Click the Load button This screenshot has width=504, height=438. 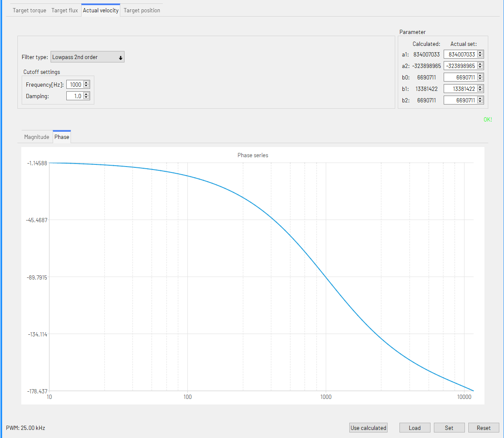click(x=415, y=428)
